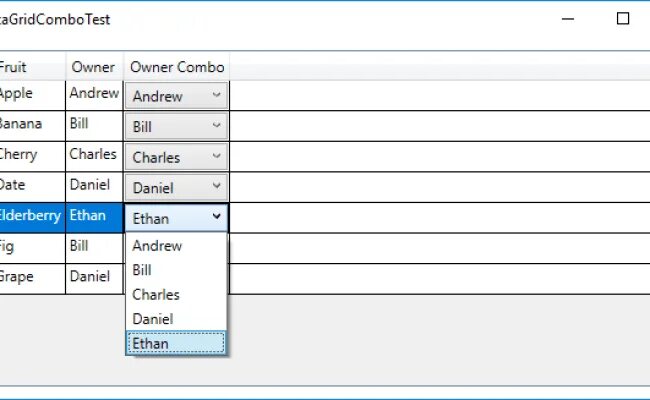Select the Andrew owner text cell
This screenshot has width=650, height=400.
[x=93, y=93]
